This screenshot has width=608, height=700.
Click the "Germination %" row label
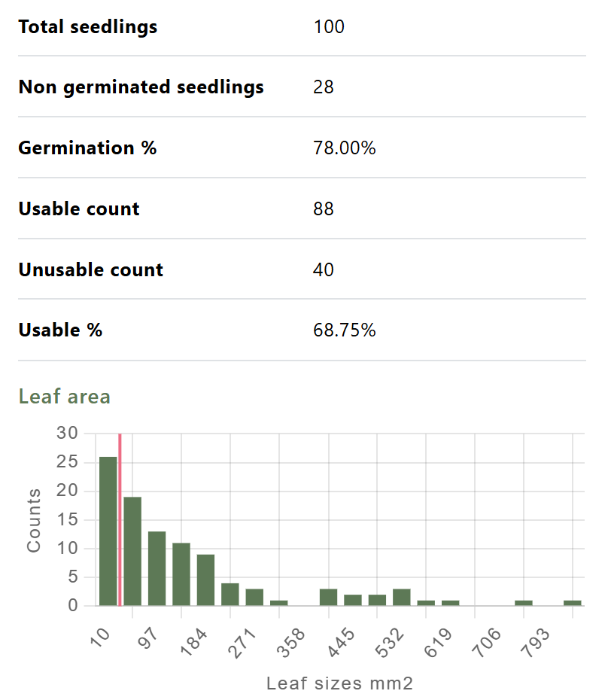tap(87, 148)
